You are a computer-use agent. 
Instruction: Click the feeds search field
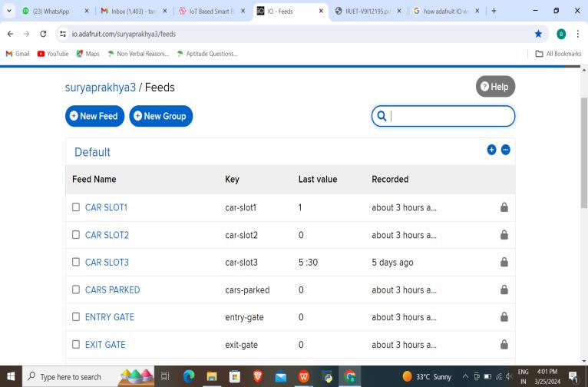click(x=443, y=116)
